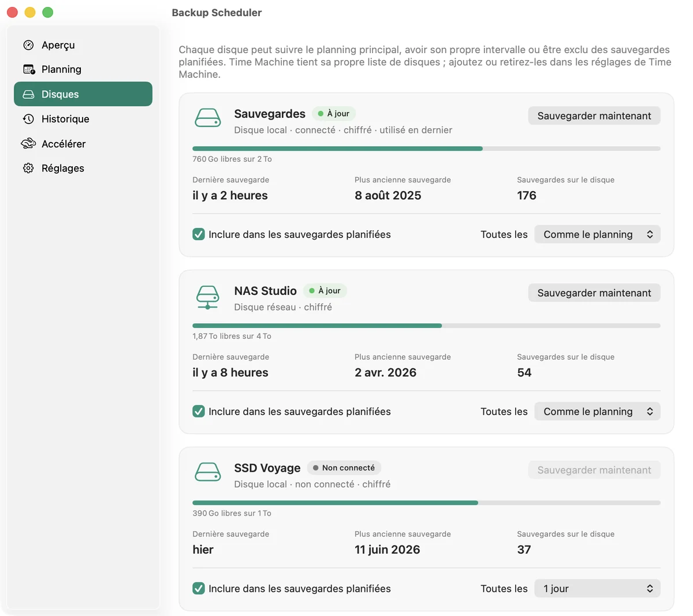Click the '1,87 To libres sur 4 To' text
This screenshot has width=693, height=616.
click(x=232, y=337)
